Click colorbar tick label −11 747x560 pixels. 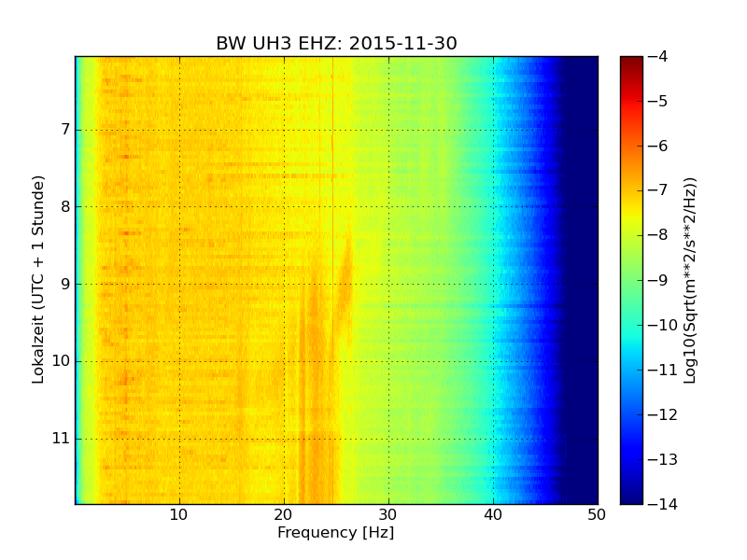point(663,370)
